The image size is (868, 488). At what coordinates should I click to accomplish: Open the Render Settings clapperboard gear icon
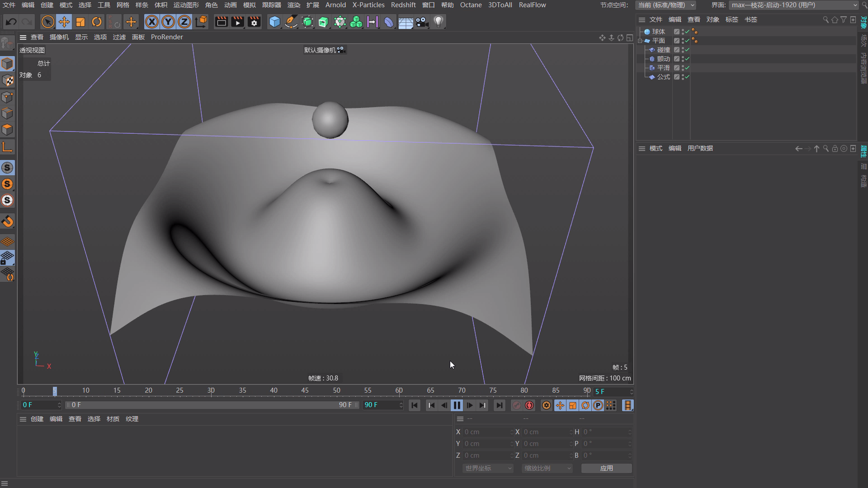pyautogui.click(x=254, y=22)
